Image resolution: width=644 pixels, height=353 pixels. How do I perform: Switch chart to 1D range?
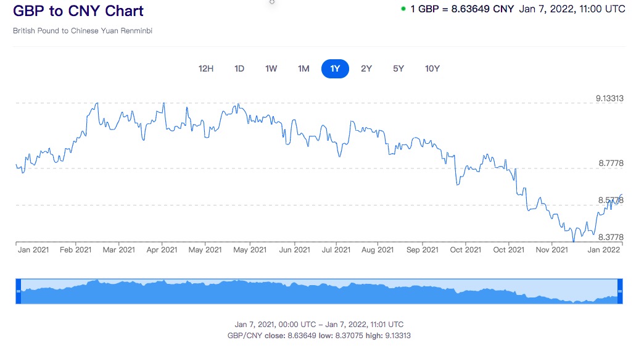[x=239, y=69]
